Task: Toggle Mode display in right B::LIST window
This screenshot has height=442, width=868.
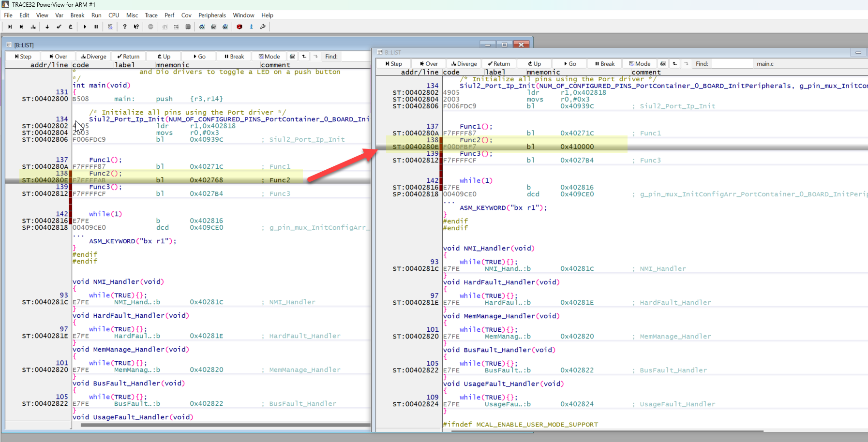Action: pos(640,63)
